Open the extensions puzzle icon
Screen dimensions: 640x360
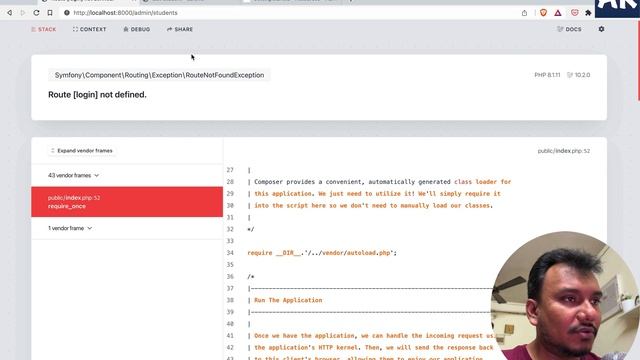tap(588, 13)
